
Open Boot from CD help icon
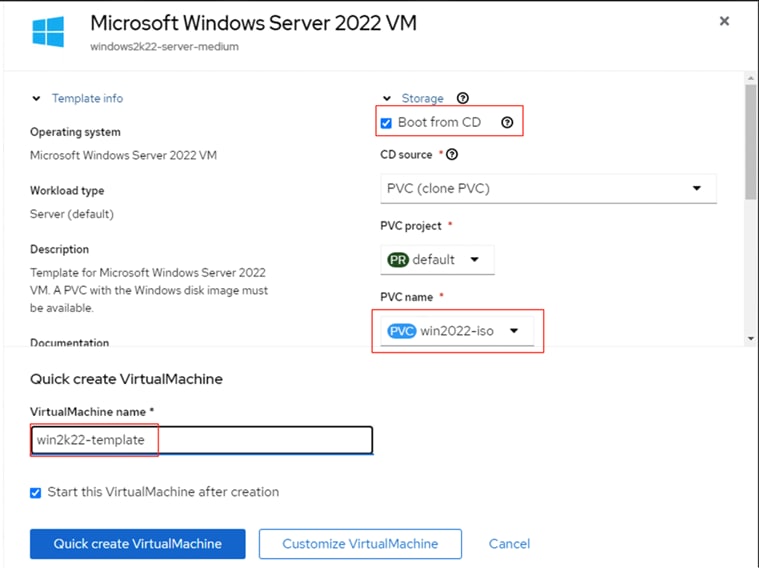(x=507, y=123)
